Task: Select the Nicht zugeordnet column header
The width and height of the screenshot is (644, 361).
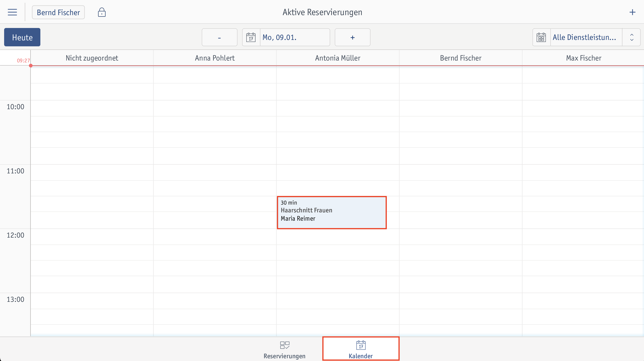Action: (92, 58)
